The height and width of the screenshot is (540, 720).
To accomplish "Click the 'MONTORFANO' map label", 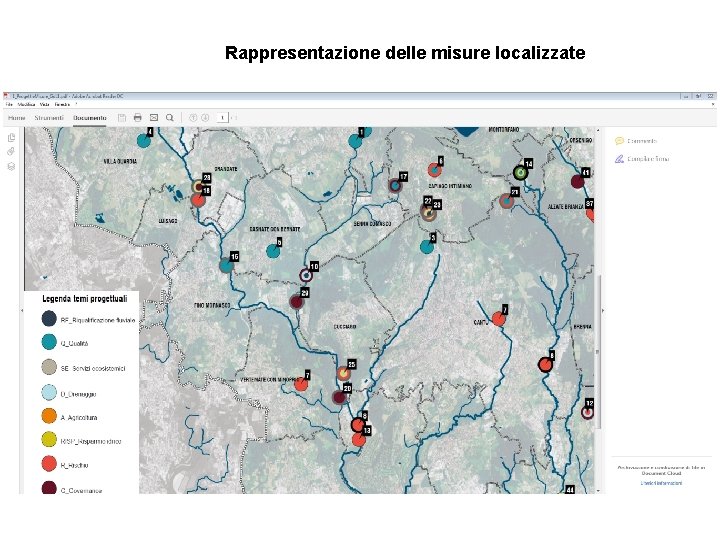I will coord(503,130).
